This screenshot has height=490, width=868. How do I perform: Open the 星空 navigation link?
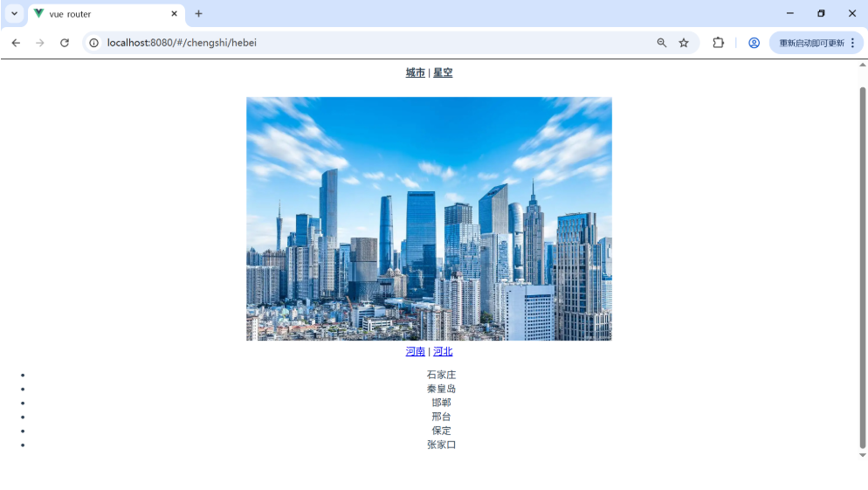click(x=443, y=72)
